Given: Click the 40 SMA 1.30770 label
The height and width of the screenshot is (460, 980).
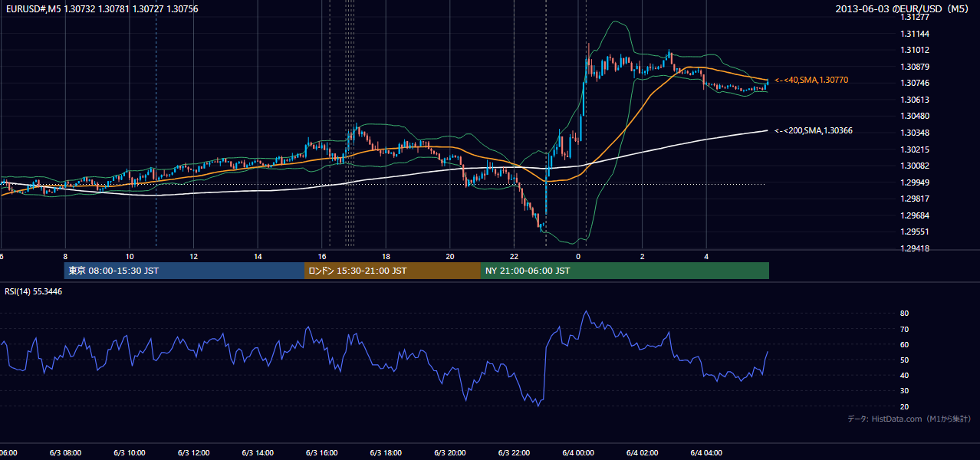Looking at the screenshot, I should pos(811,80).
